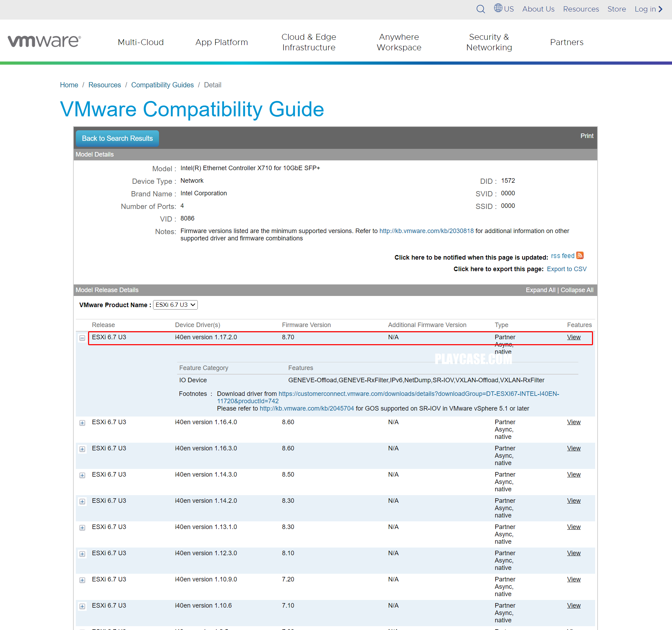The height and width of the screenshot is (630, 672).
Task: Open Cloud & Edge Infrastructure menu
Action: [x=309, y=42]
